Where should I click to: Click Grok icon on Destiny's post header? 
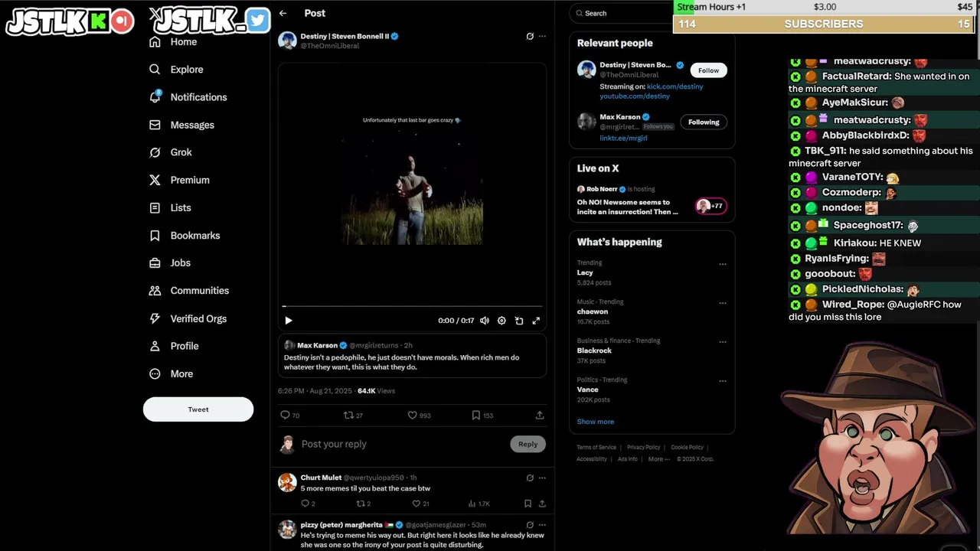(530, 36)
